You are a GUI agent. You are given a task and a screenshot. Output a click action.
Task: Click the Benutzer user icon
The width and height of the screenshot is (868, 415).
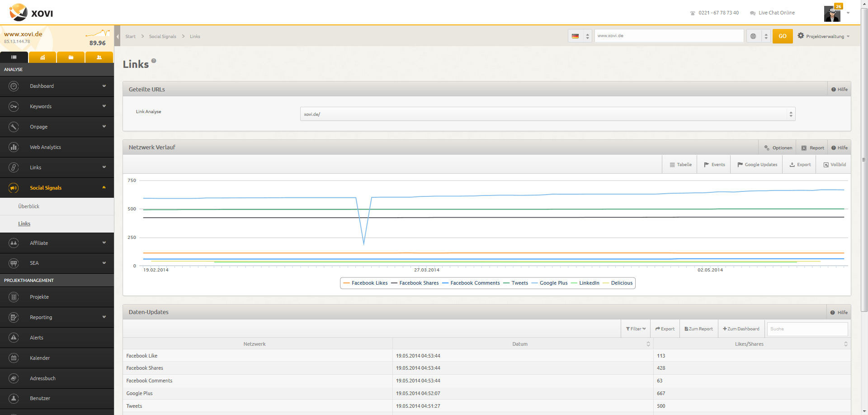click(x=14, y=398)
